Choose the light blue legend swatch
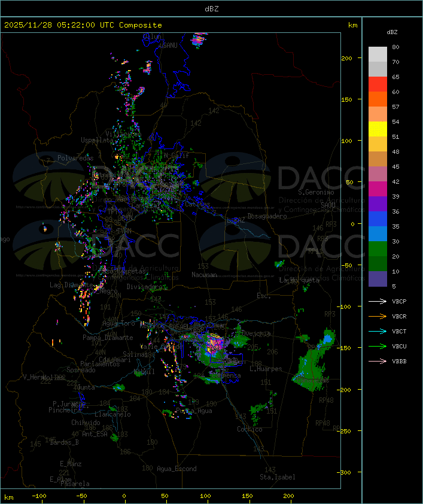The height and width of the screenshot is (504, 423). pos(378,234)
